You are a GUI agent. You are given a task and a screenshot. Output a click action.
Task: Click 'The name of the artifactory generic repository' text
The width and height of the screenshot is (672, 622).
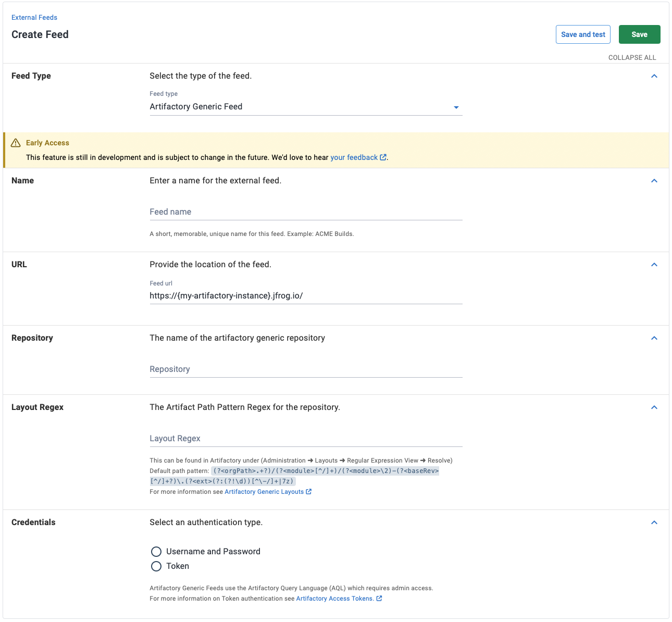[237, 338]
